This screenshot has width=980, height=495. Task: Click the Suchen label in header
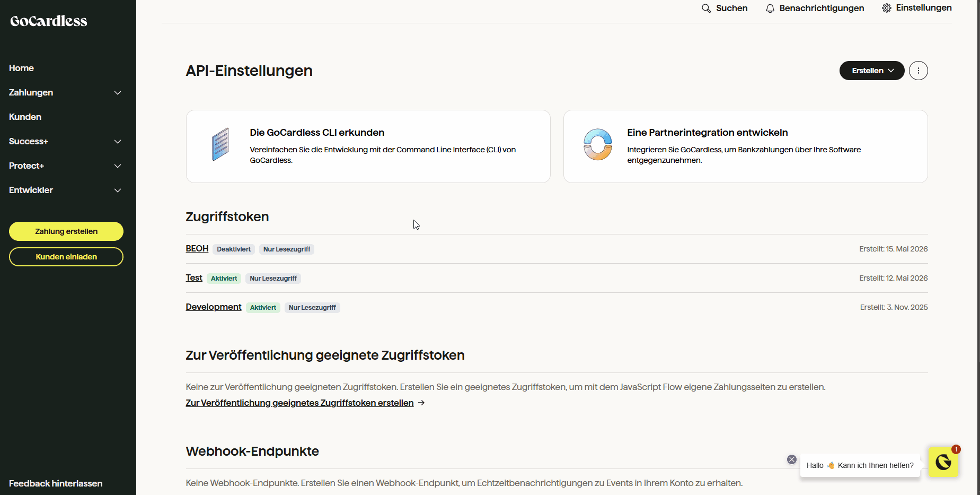(x=731, y=8)
